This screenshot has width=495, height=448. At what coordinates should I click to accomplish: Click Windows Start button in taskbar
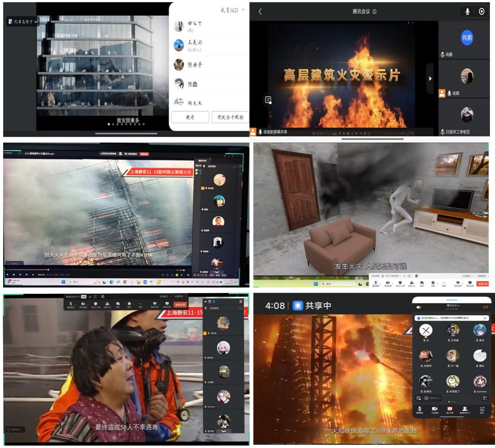pyautogui.click(x=63, y=282)
